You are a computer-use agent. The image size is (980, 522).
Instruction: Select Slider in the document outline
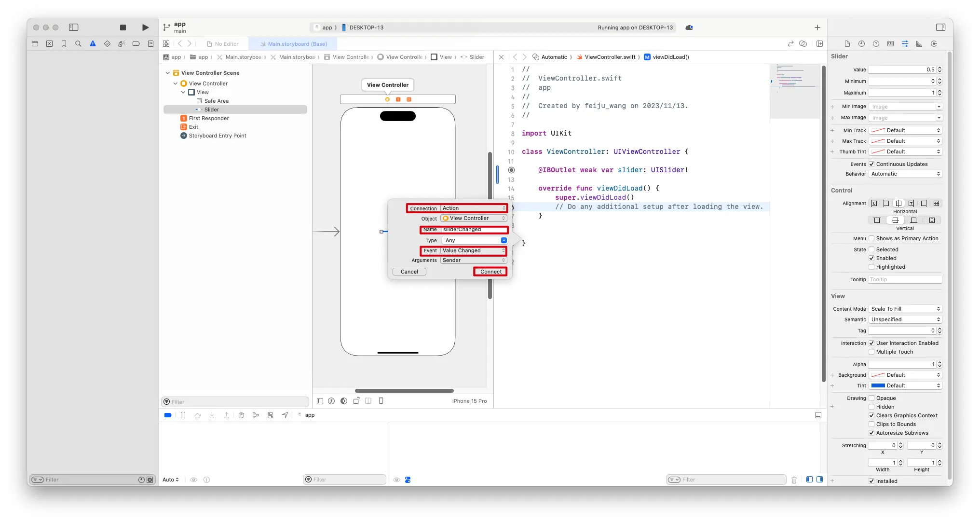[x=211, y=110]
